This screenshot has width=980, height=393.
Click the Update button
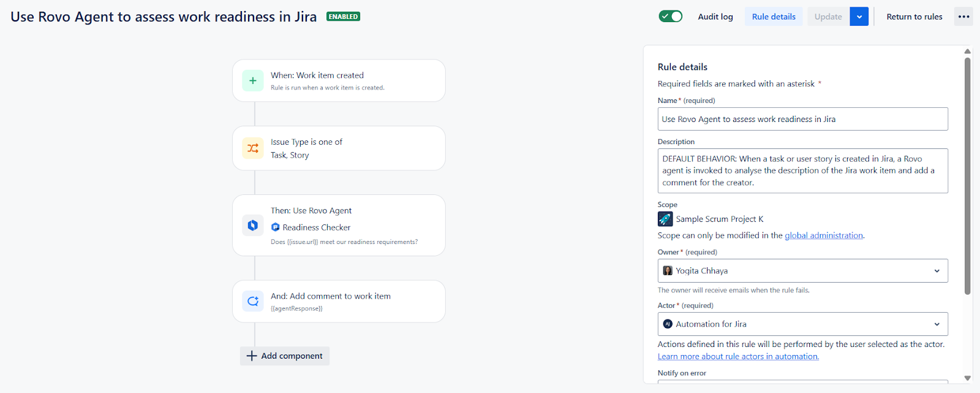coord(828,17)
